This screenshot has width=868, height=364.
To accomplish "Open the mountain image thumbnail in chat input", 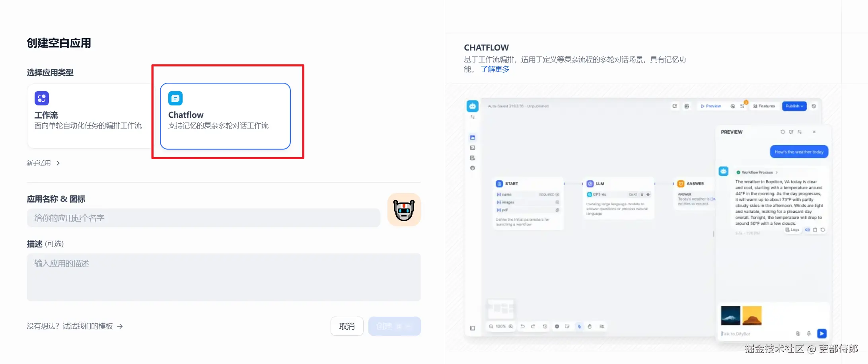I will point(730,315).
